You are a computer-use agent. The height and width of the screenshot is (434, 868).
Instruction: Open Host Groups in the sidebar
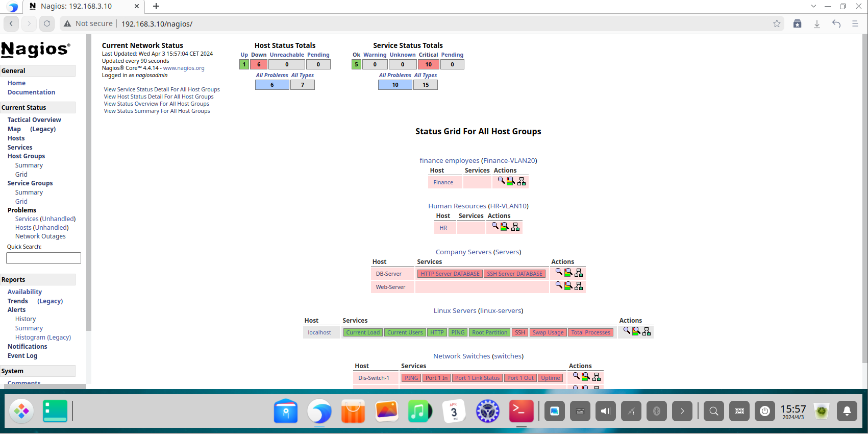(x=26, y=156)
